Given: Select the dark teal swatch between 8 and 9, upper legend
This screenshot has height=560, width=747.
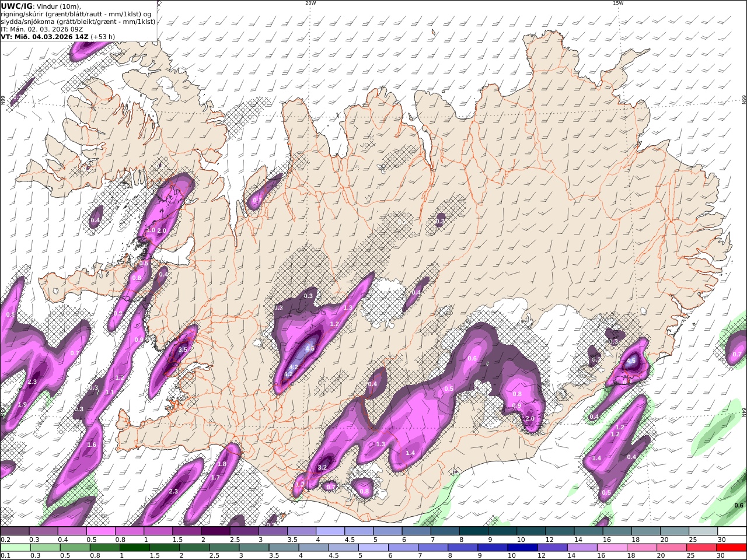Looking at the screenshot, I should 474,531.
